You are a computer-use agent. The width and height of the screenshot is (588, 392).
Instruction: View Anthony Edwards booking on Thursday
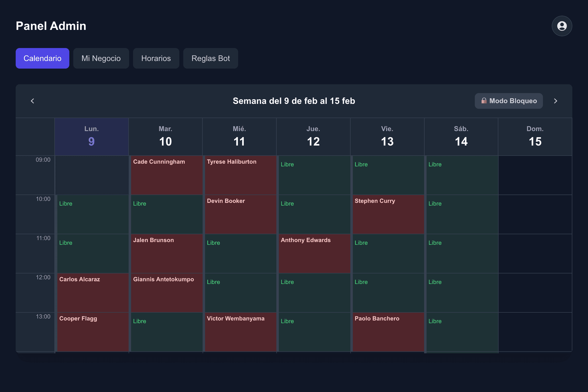315,254
